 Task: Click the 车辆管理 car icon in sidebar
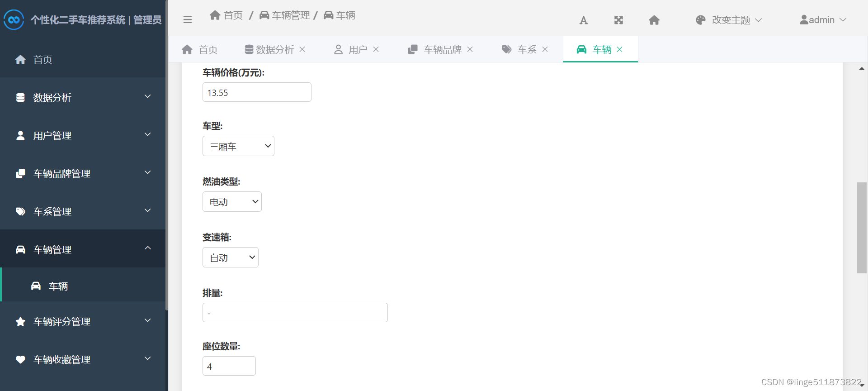pyautogui.click(x=20, y=249)
